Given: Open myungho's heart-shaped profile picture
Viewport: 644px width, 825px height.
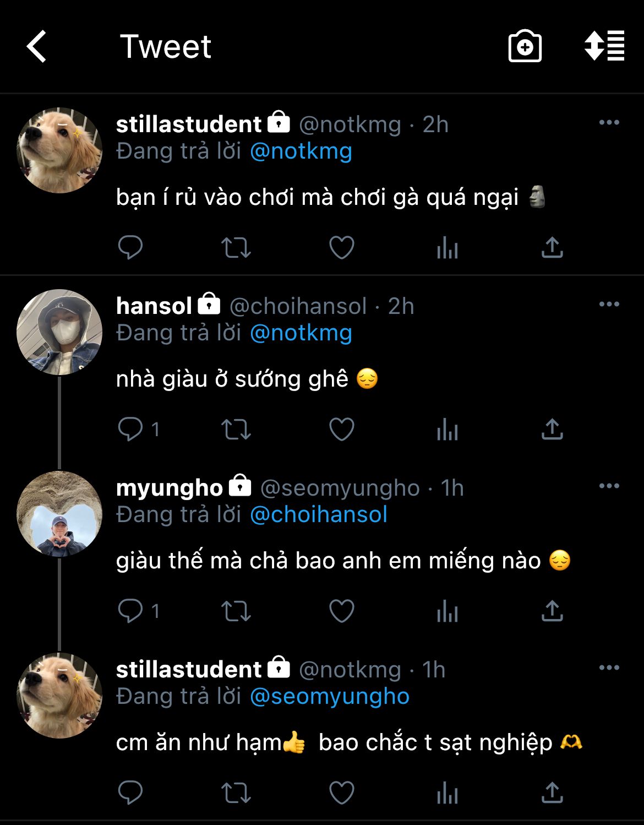Looking at the screenshot, I should (x=59, y=514).
